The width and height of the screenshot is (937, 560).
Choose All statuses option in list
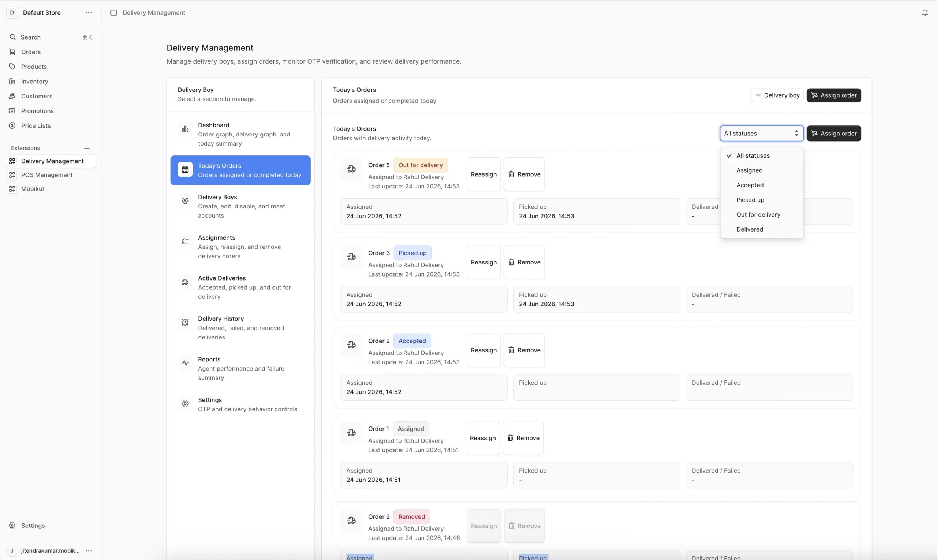tap(761, 155)
